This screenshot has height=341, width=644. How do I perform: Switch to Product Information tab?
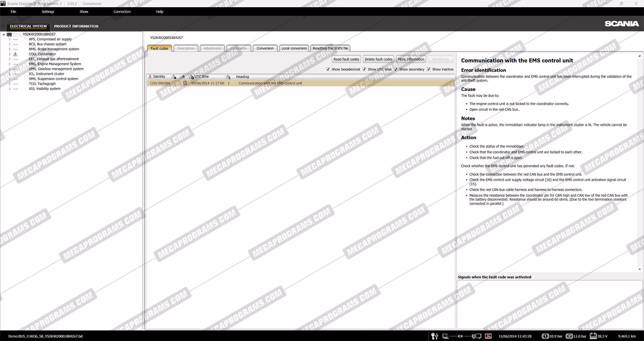(x=76, y=26)
